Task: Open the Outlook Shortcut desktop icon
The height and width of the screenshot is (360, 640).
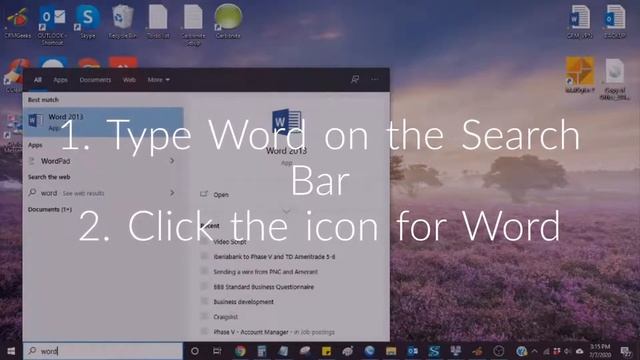Action: 52,25
